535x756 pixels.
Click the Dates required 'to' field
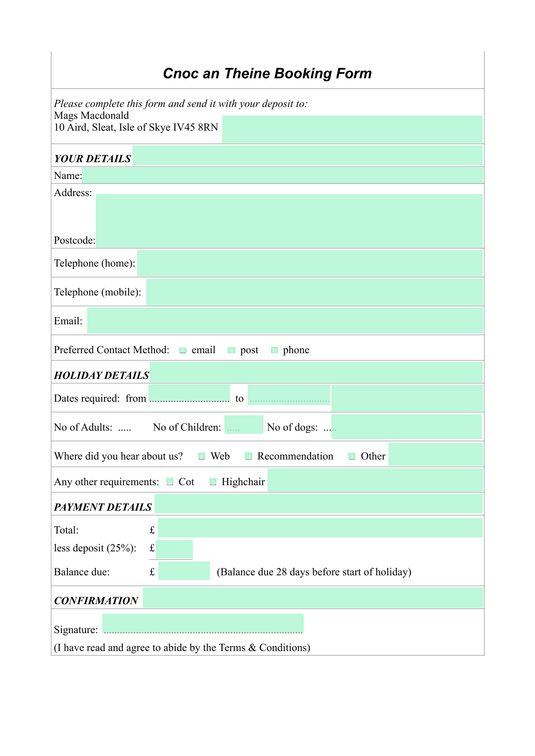tap(289, 395)
